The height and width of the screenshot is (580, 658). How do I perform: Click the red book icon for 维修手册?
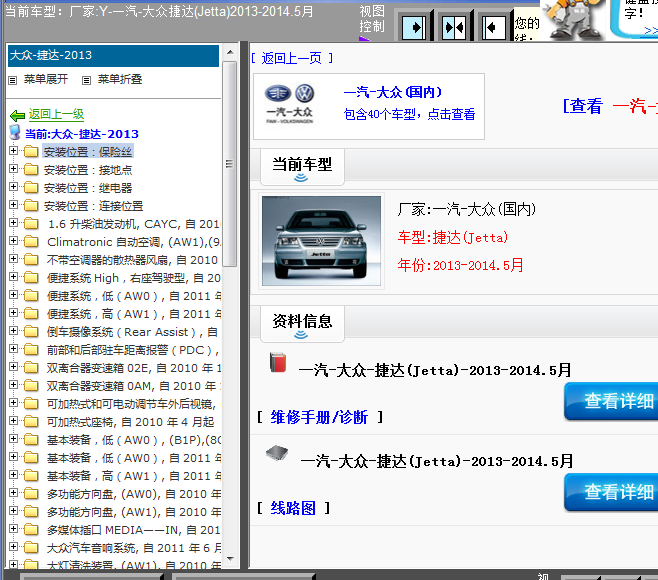coord(278,363)
